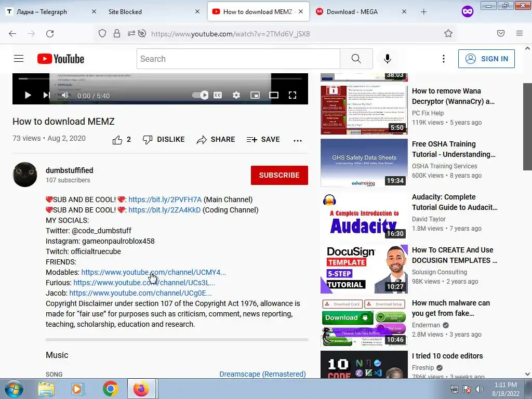Mute the video volume
532x399 pixels.
[65, 96]
